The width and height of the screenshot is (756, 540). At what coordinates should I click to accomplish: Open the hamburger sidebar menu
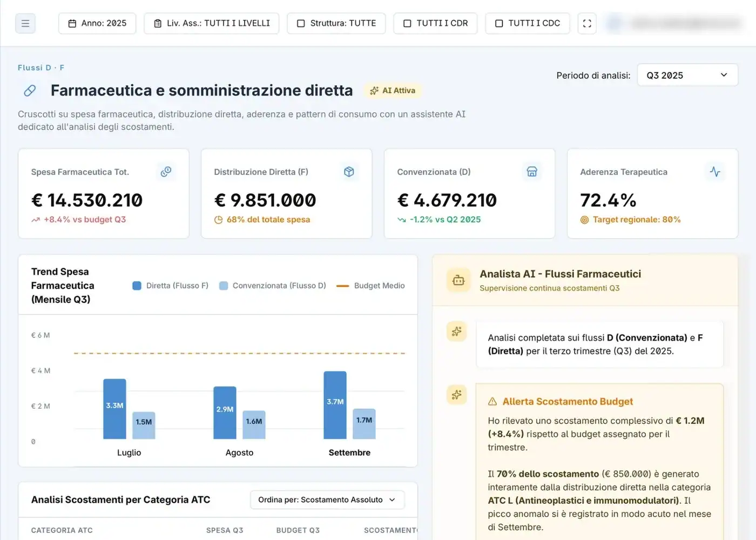pos(25,23)
